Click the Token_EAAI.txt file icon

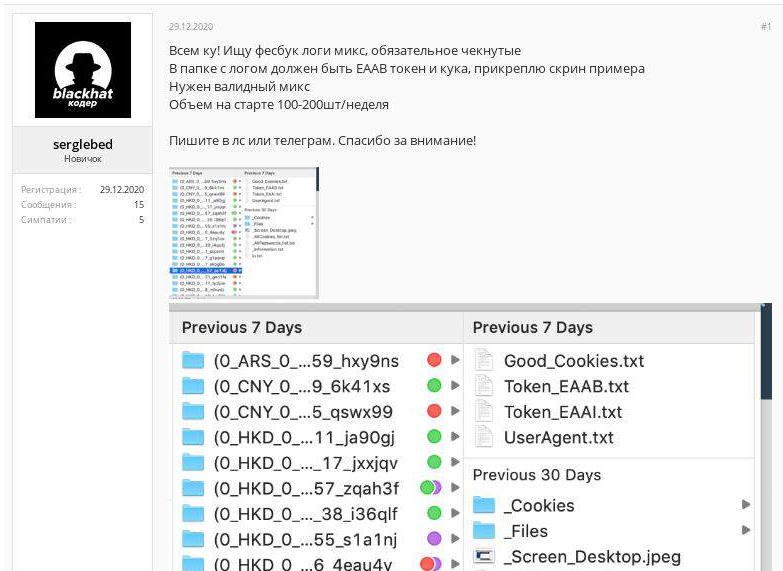[x=483, y=411]
